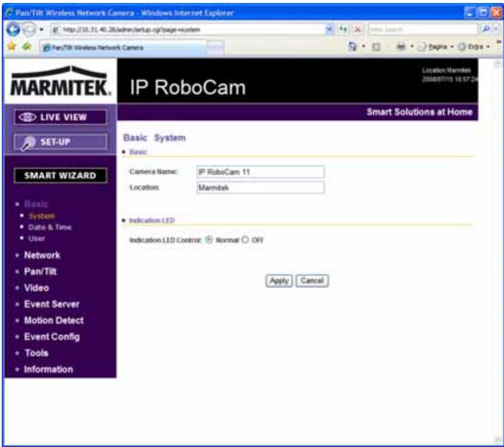
Task: Click the 'Smart Solutions at Home' text
Action: pos(419,112)
